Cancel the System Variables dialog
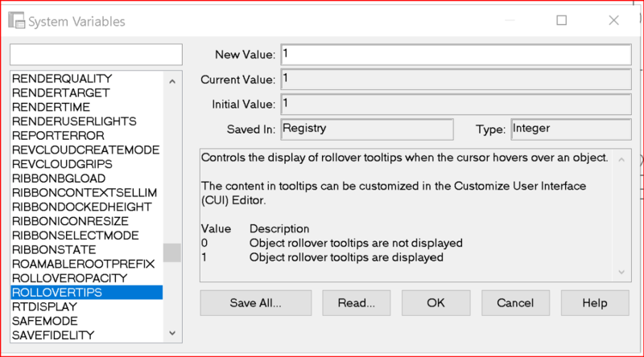 pos(515,303)
